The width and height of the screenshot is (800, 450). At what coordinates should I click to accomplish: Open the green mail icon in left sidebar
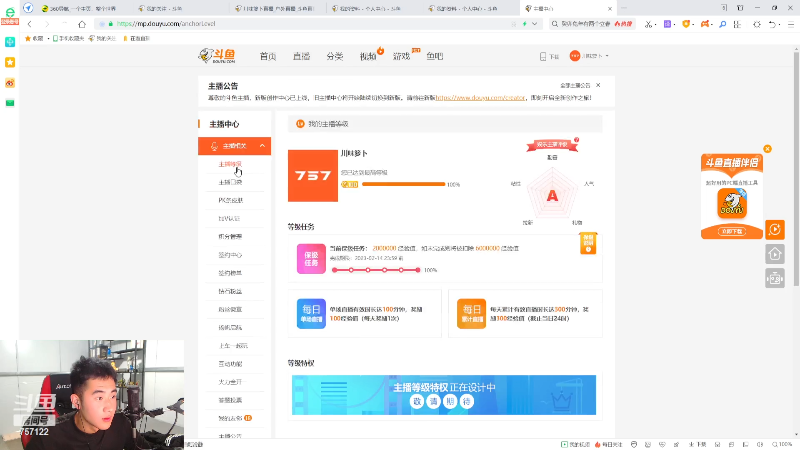pos(10,103)
